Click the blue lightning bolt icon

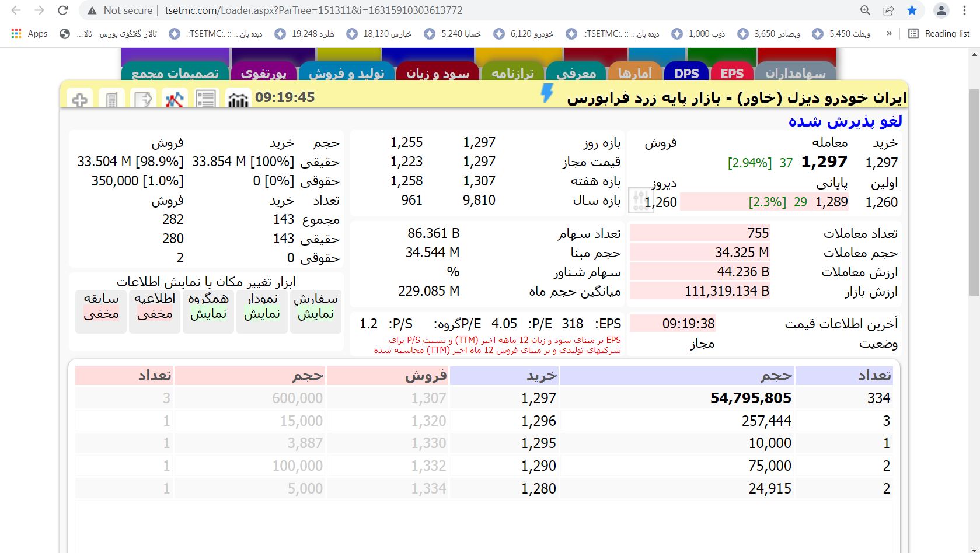point(547,93)
